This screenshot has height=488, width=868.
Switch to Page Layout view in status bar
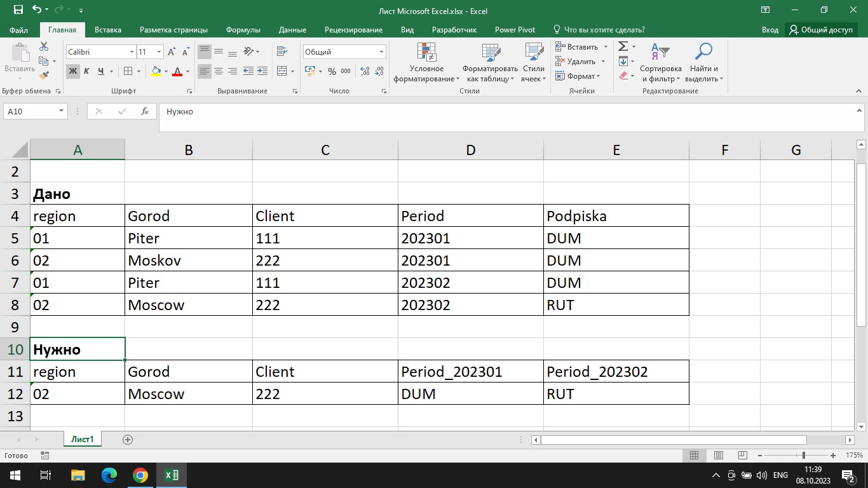pyautogui.click(x=718, y=456)
